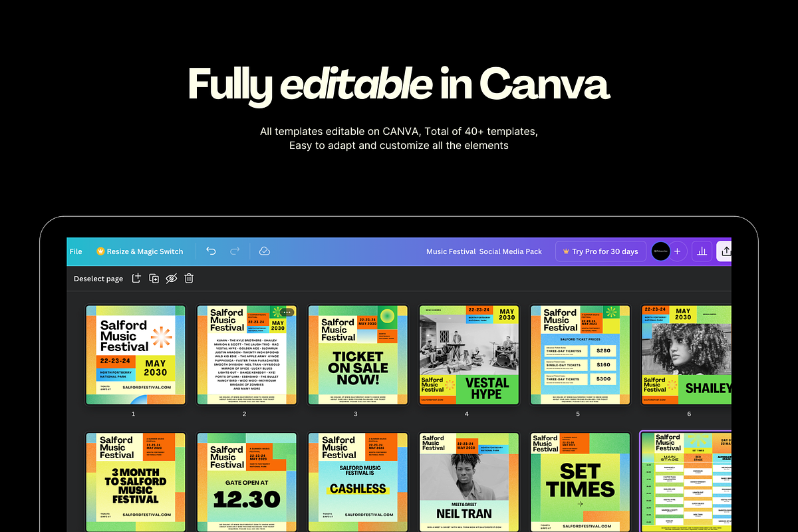Select the Neil Tran meet & greet page
This screenshot has height=532, width=798.
[x=469, y=482]
